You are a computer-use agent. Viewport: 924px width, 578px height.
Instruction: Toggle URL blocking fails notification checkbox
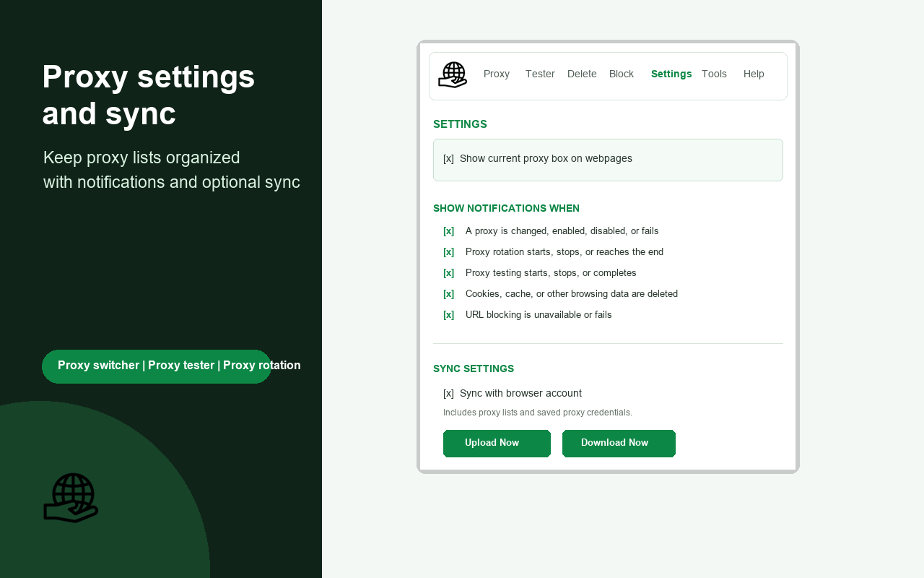point(448,315)
